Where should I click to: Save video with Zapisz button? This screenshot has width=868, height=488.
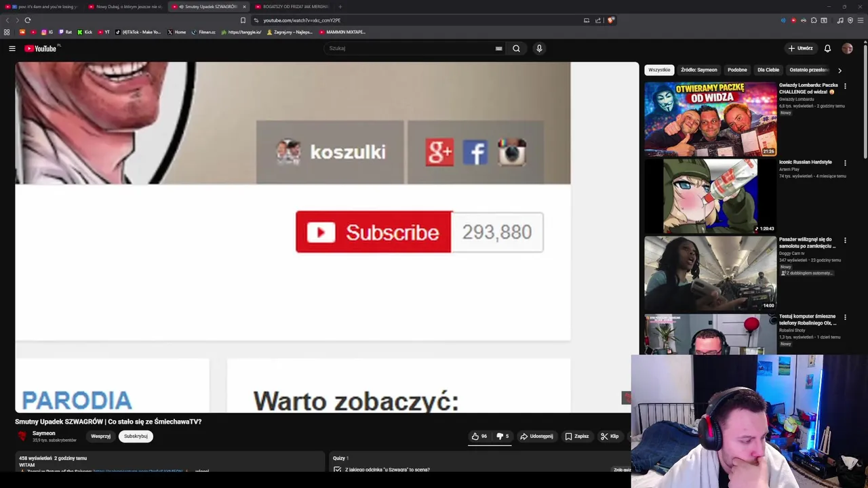pyautogui.click(x=577, y=436)
